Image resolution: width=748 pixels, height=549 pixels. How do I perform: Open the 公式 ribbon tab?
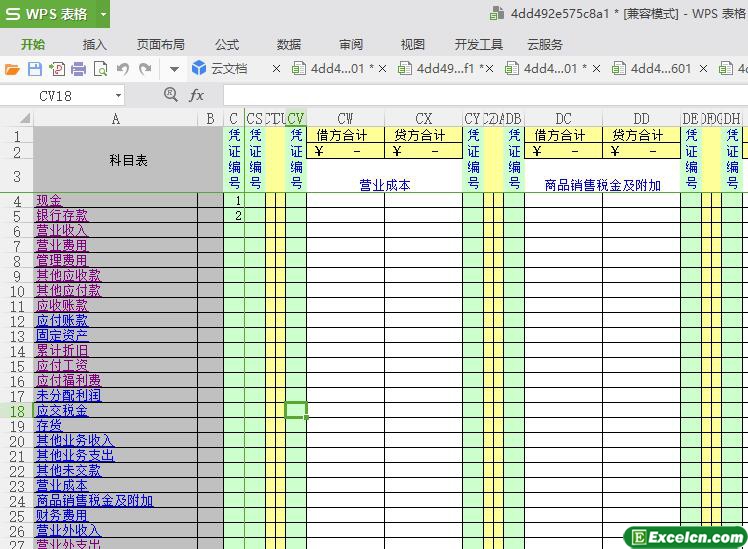[227, 44]
